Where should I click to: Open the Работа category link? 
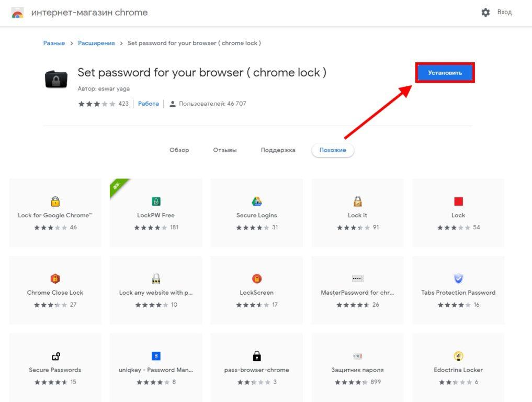pos(148,103)
